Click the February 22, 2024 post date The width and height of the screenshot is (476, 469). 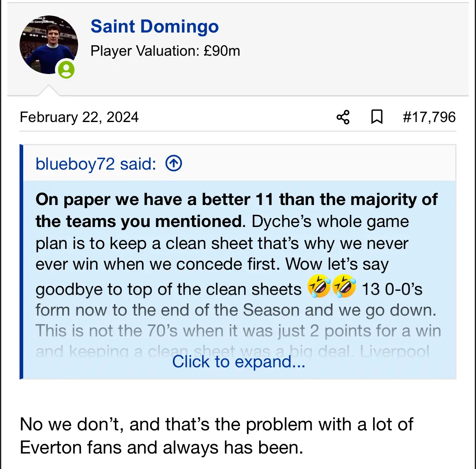pos(79,117)
